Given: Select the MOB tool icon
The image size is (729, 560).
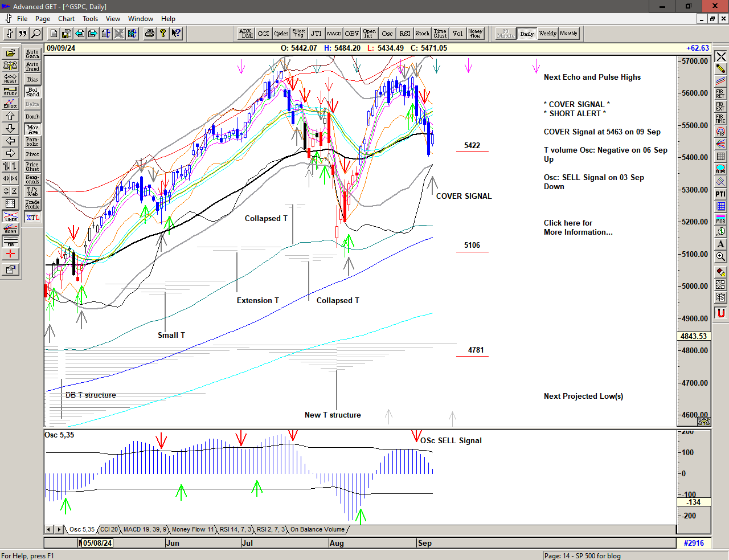Looking at the screenshot, I should tap(720, 219).
